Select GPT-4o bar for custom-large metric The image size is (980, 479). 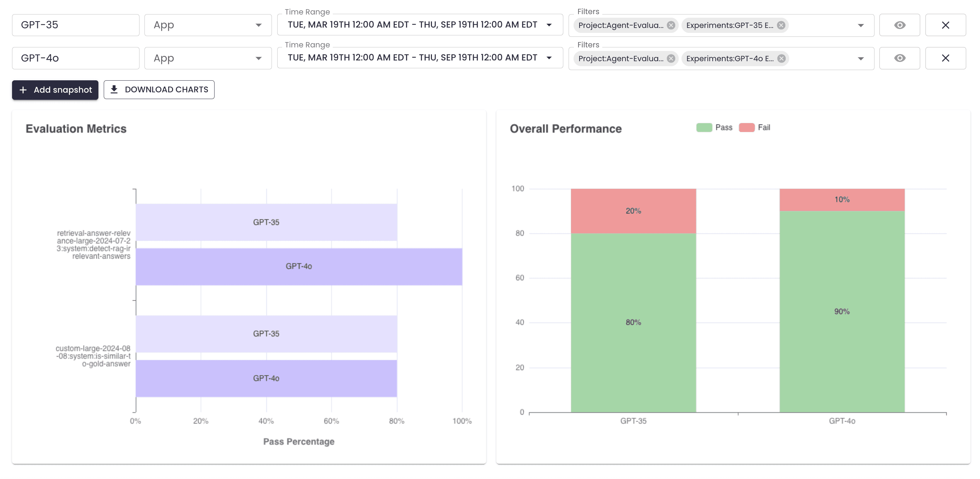pos(266,378)
